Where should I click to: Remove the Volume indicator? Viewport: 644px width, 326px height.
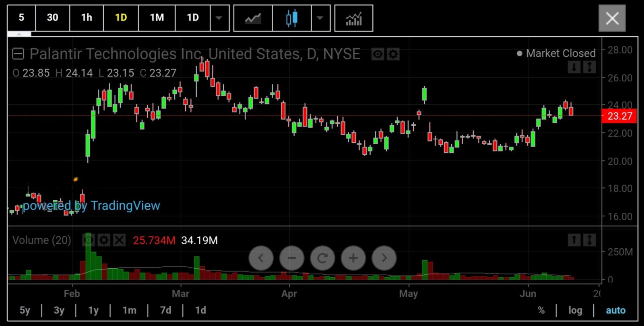119,240
